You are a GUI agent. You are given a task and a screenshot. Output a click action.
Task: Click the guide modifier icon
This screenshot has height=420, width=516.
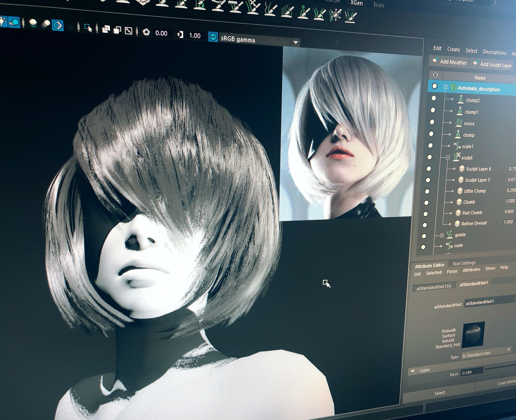pyautogui.click(x=450, y=234)
